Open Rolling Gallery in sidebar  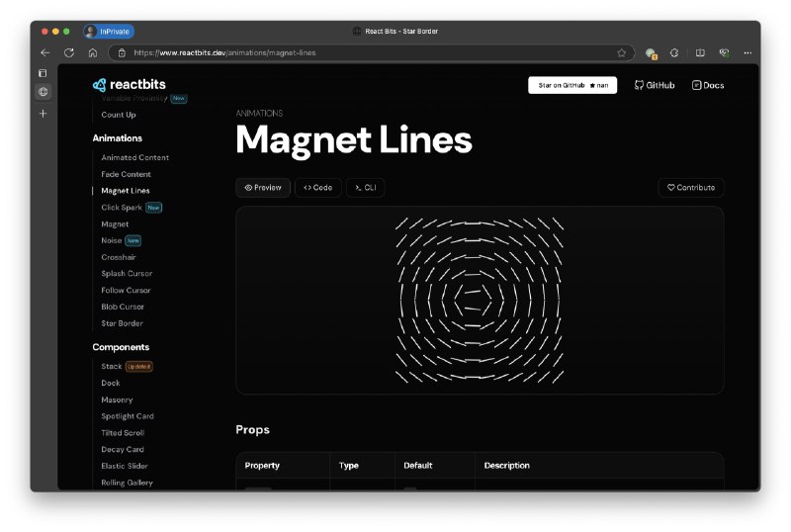click(128, 483)
